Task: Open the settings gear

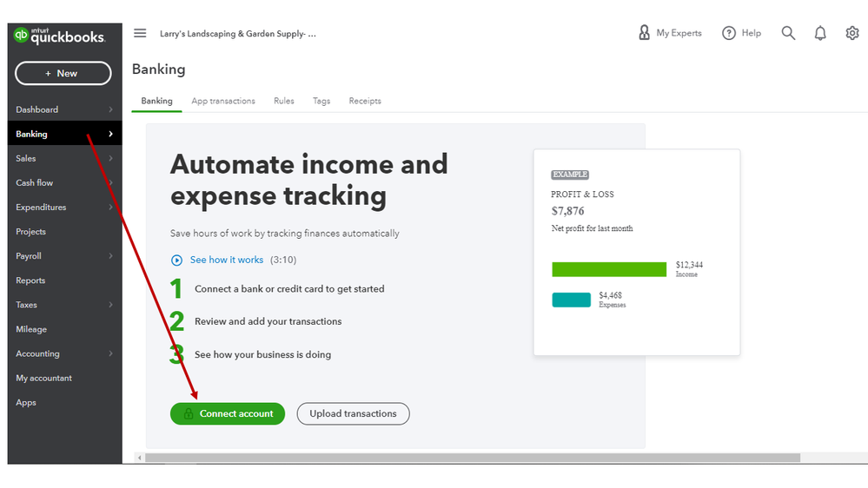Action: pos(852,33)
